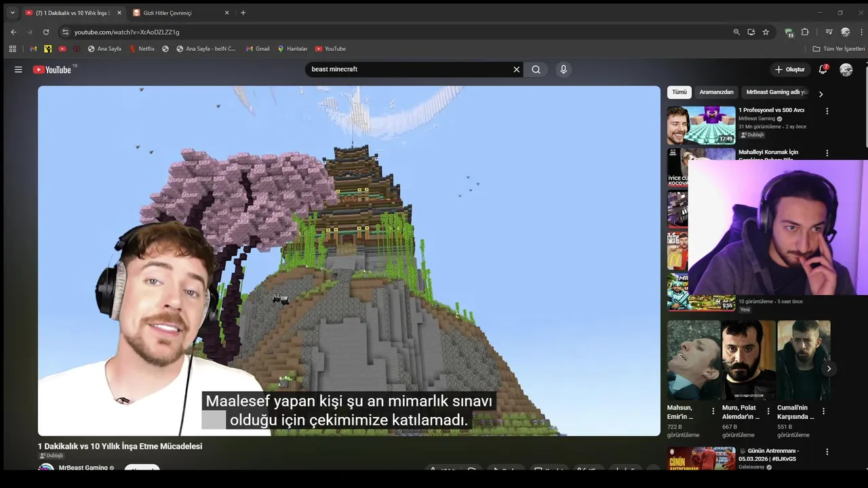Open site information icon in address bar

[65, 32]
